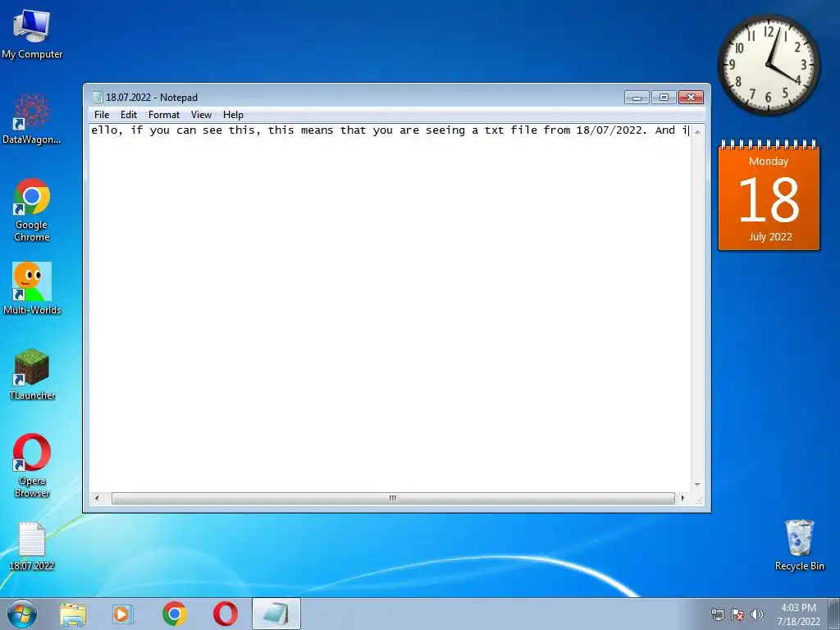Click the Notepad icon in title bar
Viewport: 840px width, 630px height.
pos(97,97)
